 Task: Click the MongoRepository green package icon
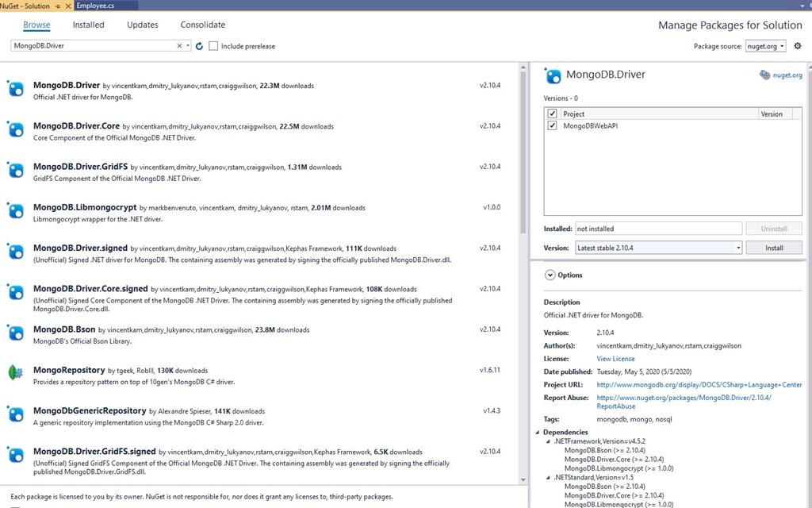pyautogui.click(x=16, y=373)
